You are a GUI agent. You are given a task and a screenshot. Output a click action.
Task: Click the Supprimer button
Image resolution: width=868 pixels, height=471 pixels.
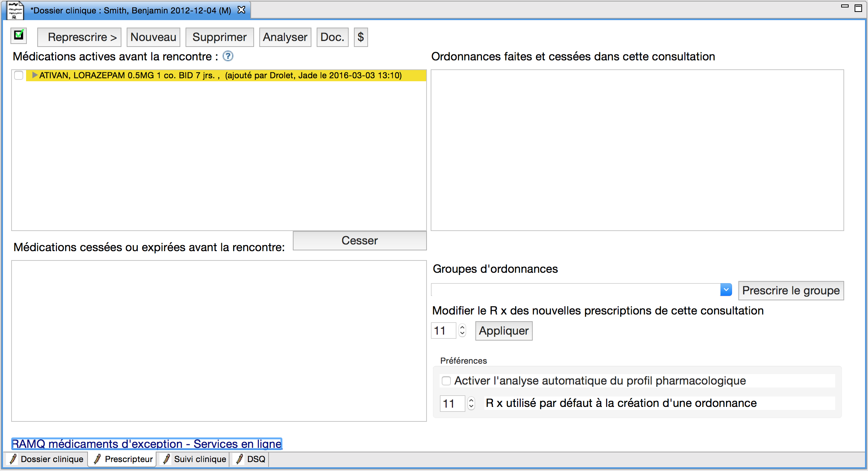click(220, 37)
